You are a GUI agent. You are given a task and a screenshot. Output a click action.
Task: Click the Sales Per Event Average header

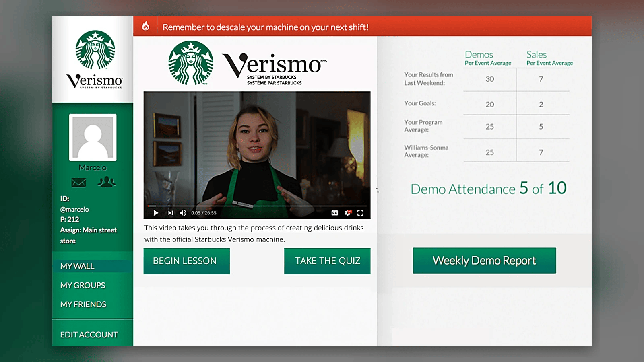(549, 58)
